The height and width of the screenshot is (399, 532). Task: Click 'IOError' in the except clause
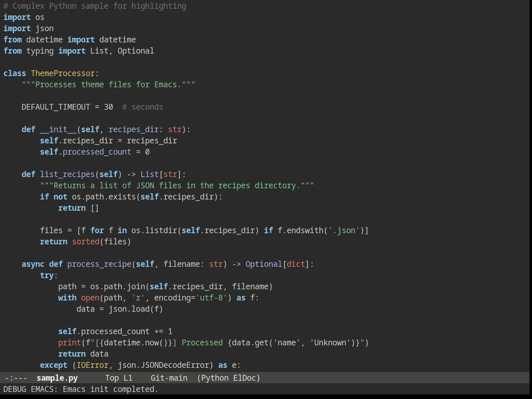92,365
